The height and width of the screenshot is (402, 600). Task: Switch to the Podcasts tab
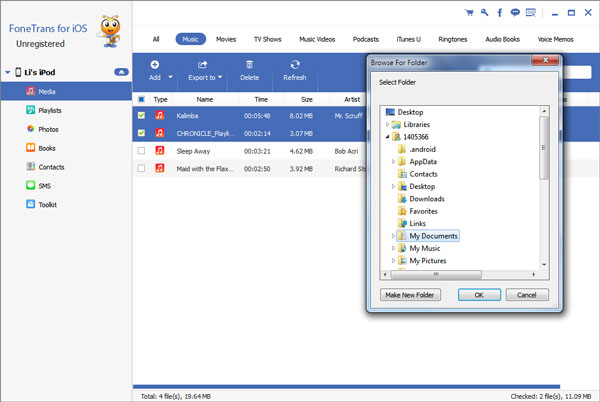point(365,39)
